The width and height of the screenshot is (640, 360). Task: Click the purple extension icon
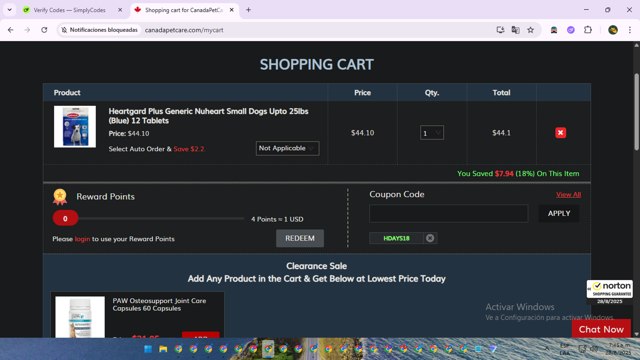(571, 30)
